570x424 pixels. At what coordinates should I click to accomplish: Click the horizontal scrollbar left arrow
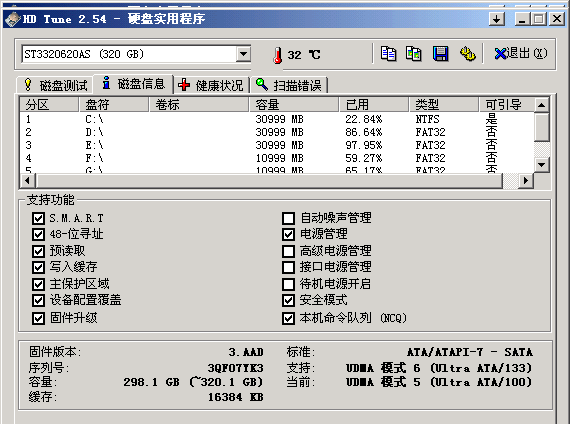pyautogui.click(x=27, y=180)
